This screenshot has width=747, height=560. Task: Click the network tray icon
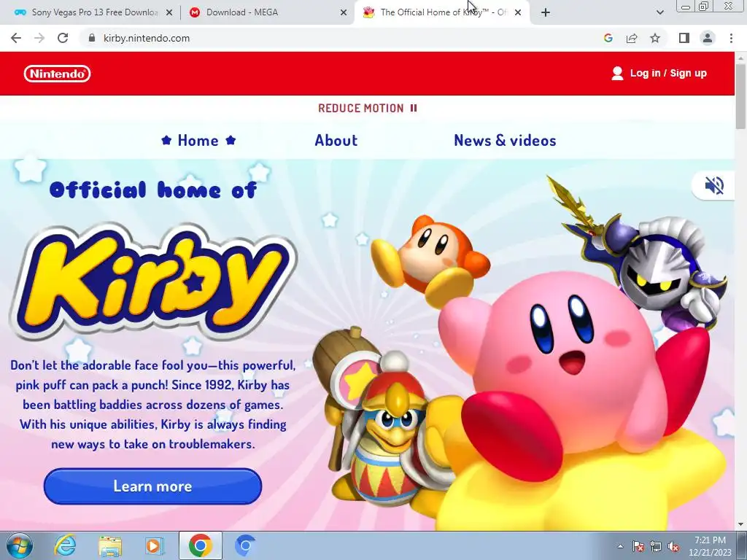tap(656, 546)
